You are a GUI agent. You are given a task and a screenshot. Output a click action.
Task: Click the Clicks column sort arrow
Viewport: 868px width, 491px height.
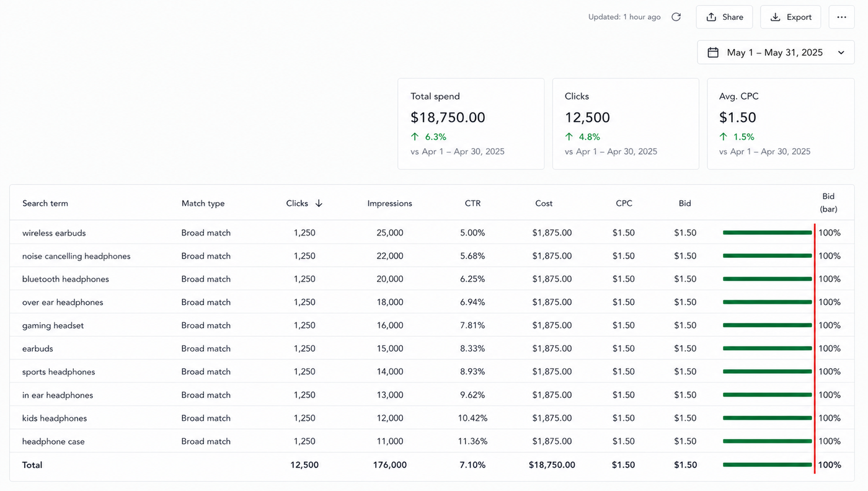click(319, 203)
